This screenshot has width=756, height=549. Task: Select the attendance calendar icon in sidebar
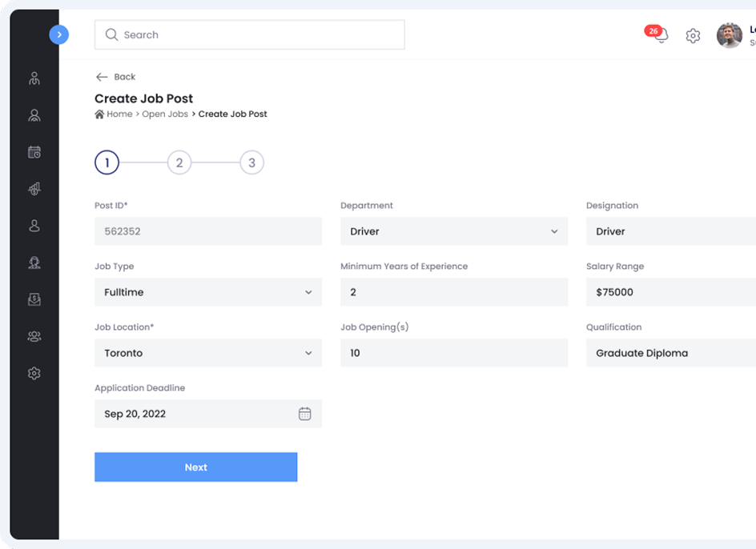34,152
